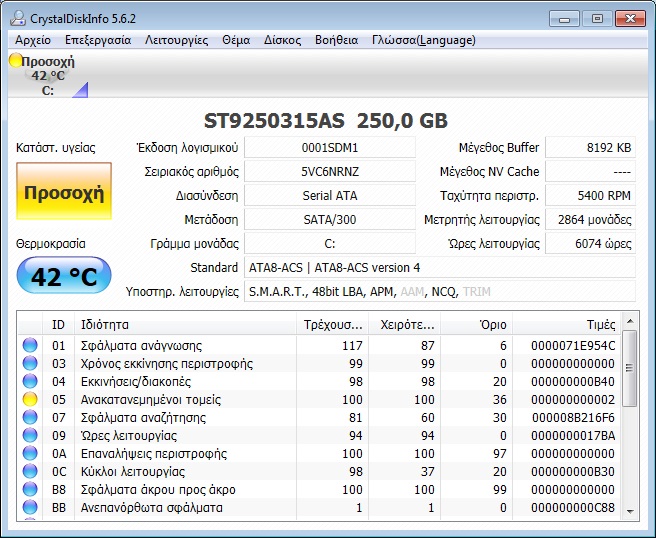Viewport: 656px width, 538px height.
Task: Click the ID column header
Action: pyautogui.click(x=59, y=324)
